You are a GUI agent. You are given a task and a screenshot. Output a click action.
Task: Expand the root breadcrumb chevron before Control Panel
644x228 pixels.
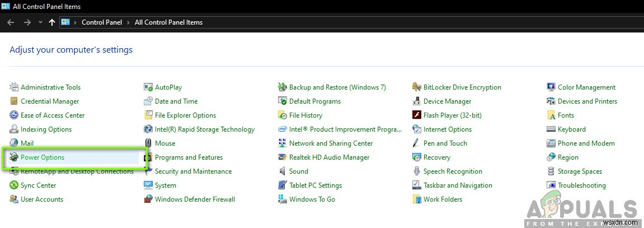click(x=76, y=22)
